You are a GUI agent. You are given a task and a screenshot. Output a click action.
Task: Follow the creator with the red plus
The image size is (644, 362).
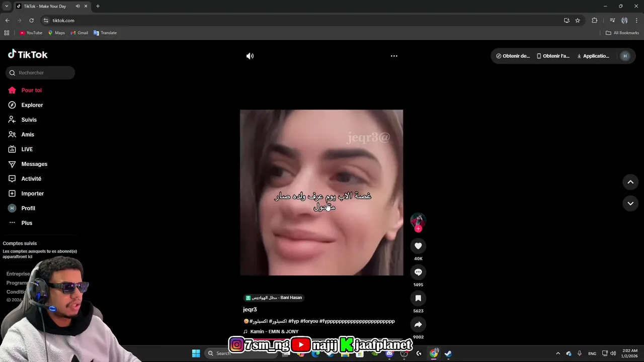tap(418, 229)
